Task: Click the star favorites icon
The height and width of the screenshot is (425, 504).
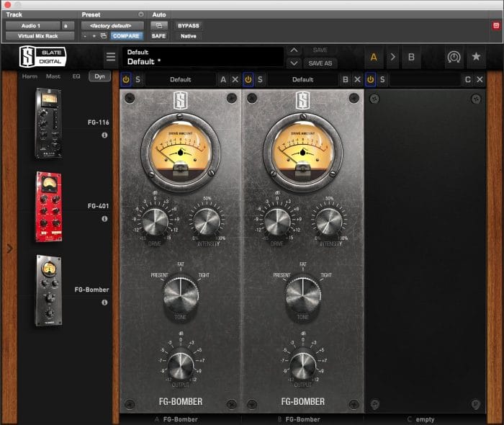Action: [x=476, y=57]
